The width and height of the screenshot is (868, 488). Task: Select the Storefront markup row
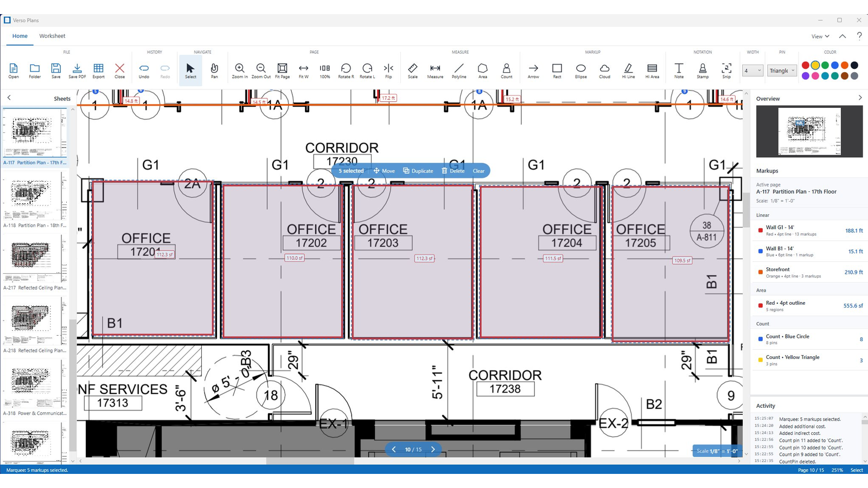(810, 272)
